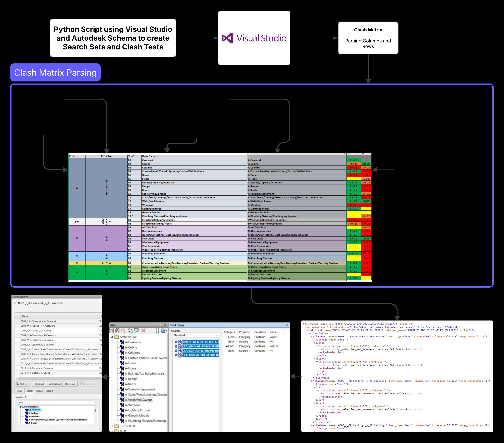
Task: Click Duplicate set icon in Sets toolbar
Action: point(130,331)
